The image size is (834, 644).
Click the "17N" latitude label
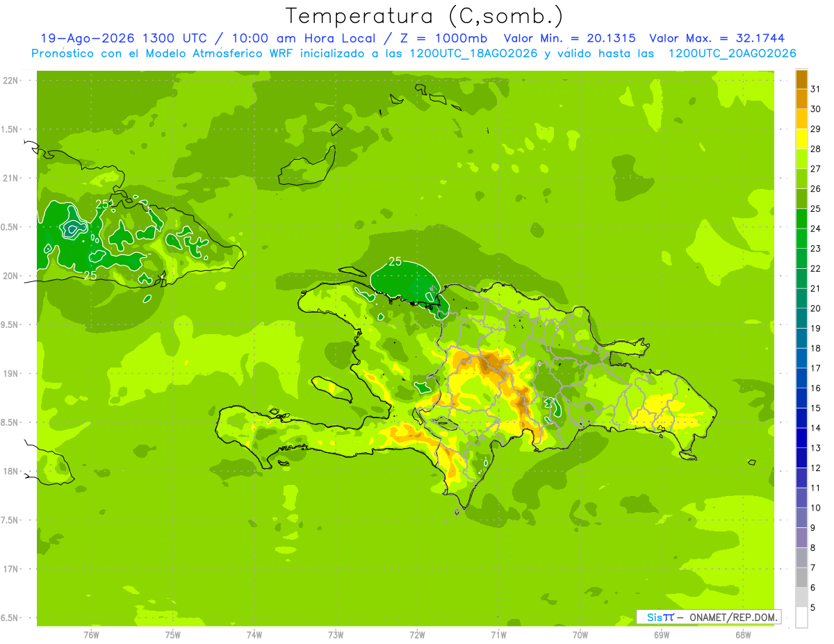coord(10,569)
